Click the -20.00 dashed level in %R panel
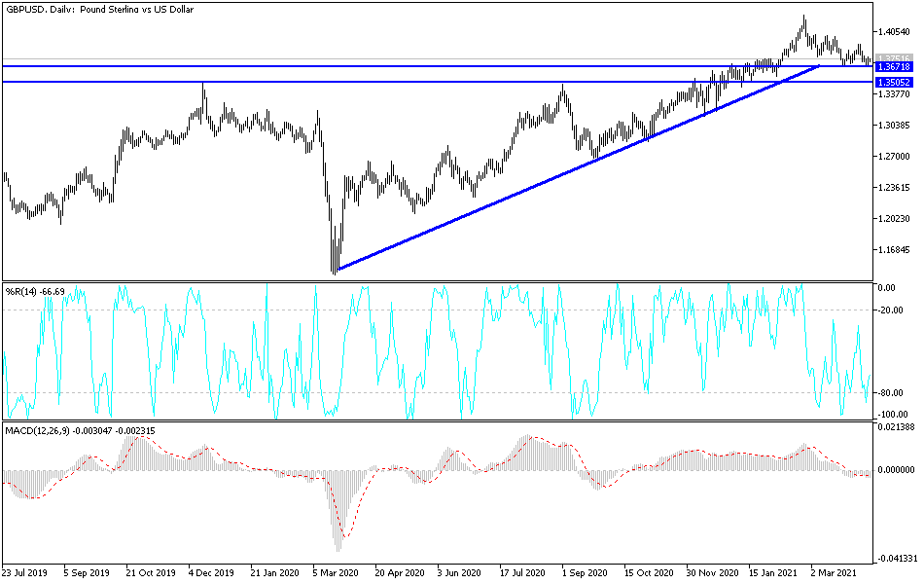The width and height of the screenshot is (924, 584). click(x=438, y=311)
